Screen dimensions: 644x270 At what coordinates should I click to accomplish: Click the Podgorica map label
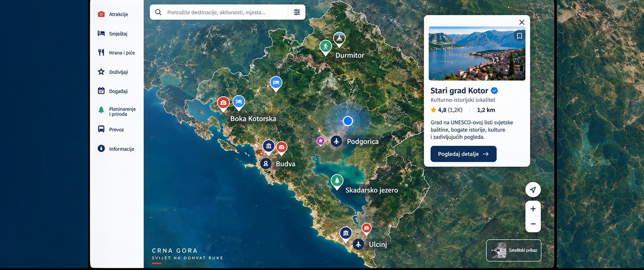tap(362, 142)
